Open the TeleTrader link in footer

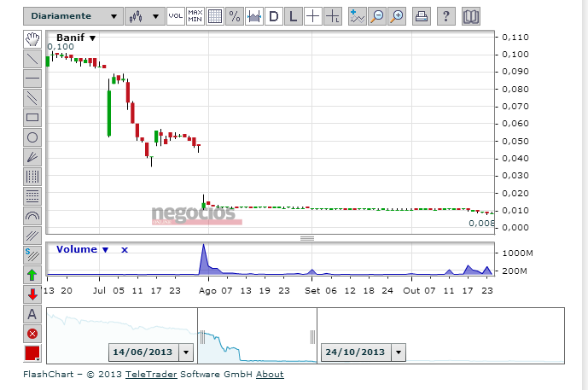pos(148,374)
